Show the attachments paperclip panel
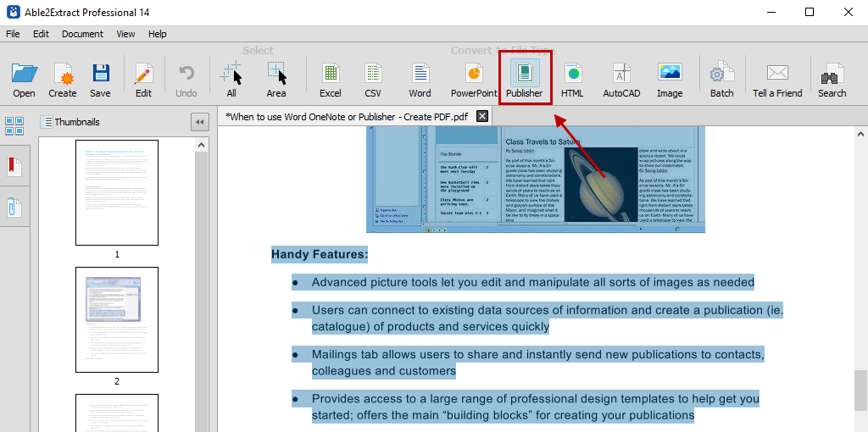The width and height of the screenshot is (868, 432). [x=14, y=207]
